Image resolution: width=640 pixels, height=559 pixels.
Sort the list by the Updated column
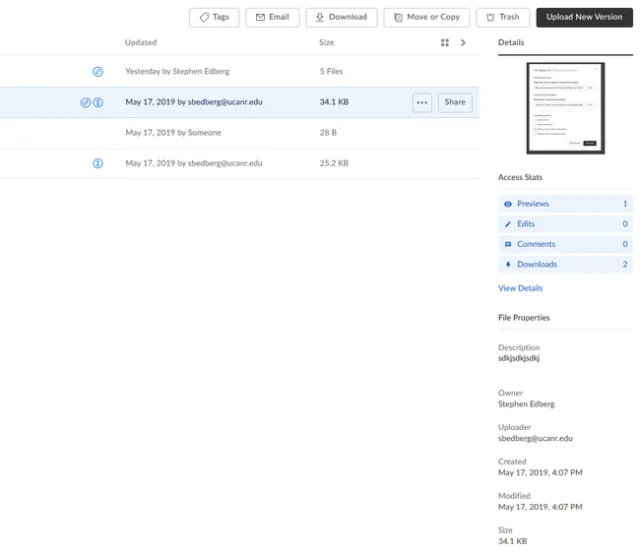[140, 43]
